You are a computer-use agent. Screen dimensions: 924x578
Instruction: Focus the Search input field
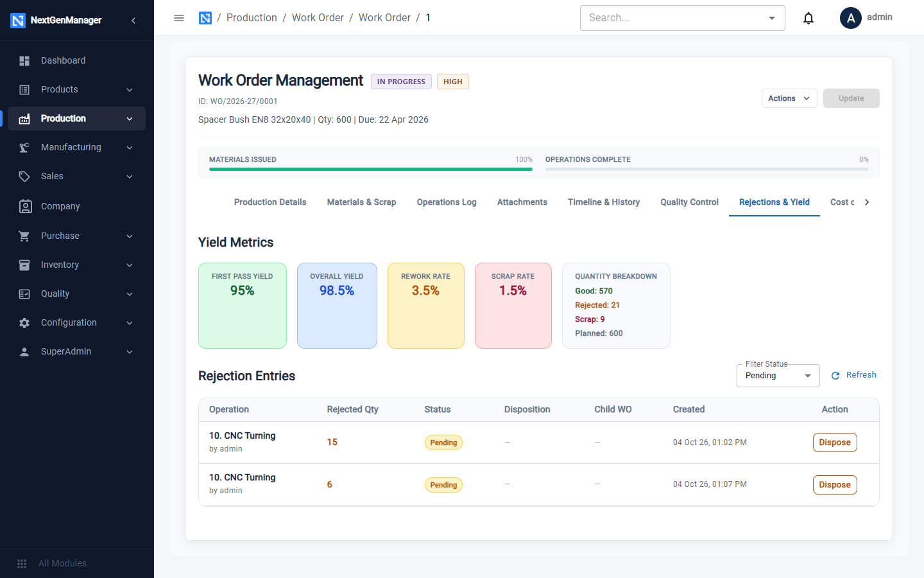point(674,18)
